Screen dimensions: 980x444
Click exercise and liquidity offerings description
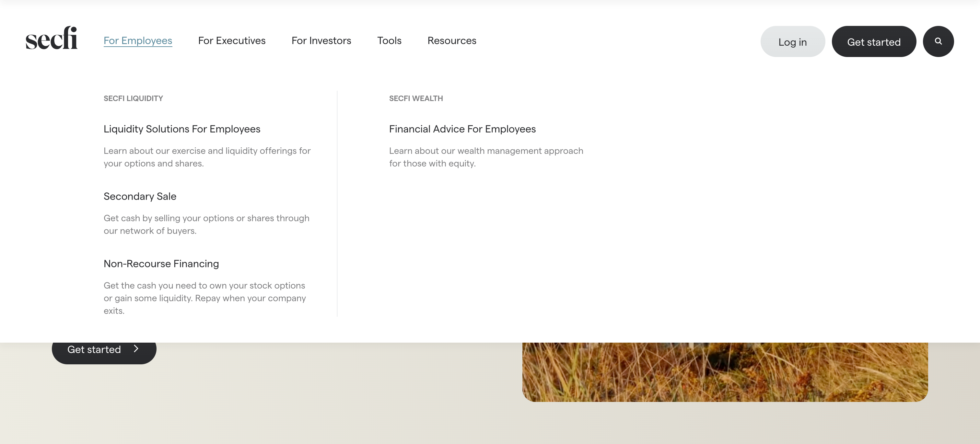pyautogui.click(x=206, y=157)
